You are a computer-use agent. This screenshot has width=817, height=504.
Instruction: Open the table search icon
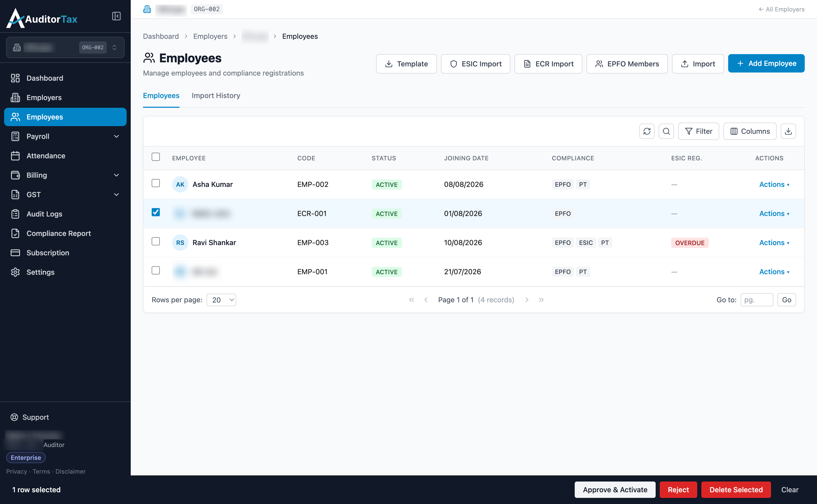tap(666, 131)
